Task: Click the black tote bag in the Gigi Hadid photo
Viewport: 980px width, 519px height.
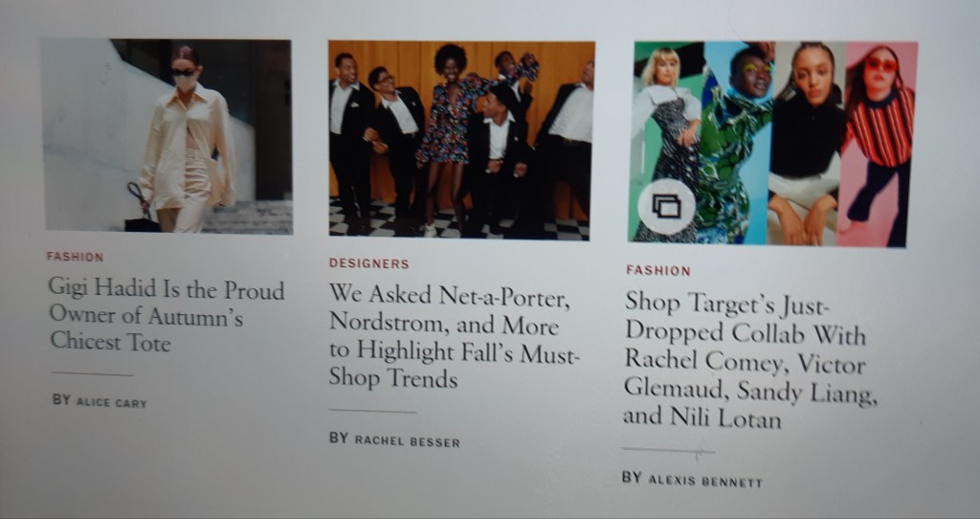Action: (x=142, y=210)
